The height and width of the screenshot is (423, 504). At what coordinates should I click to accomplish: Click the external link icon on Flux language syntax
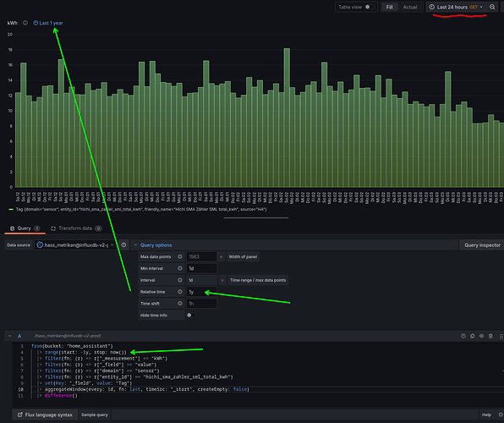click(20, 415)
